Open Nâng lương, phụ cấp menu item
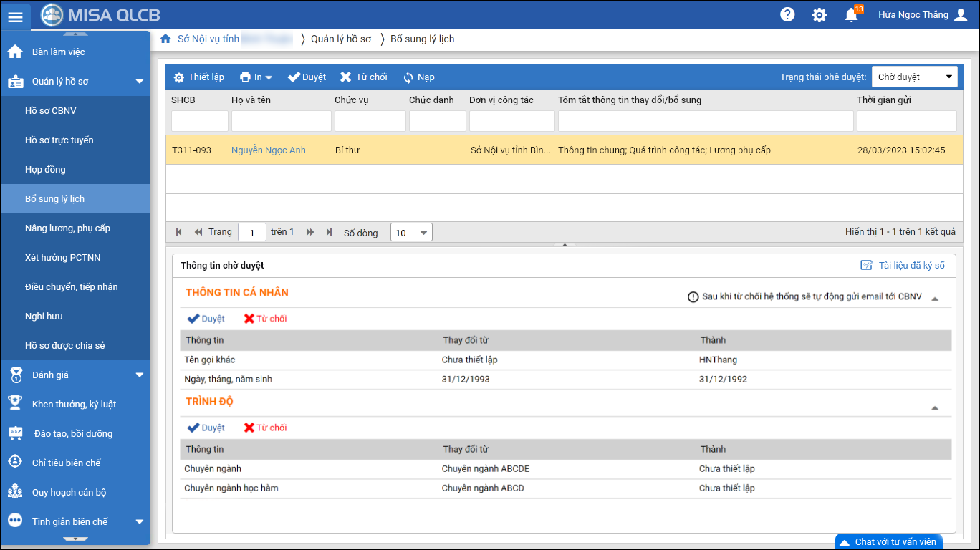This screenshot has width=980, height=550. tap(67, 228)
